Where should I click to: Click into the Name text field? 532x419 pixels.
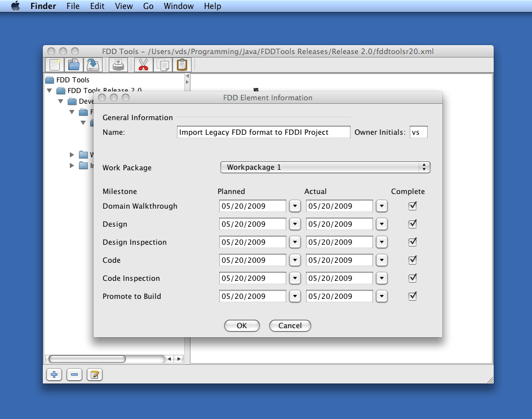pos(263,132)
